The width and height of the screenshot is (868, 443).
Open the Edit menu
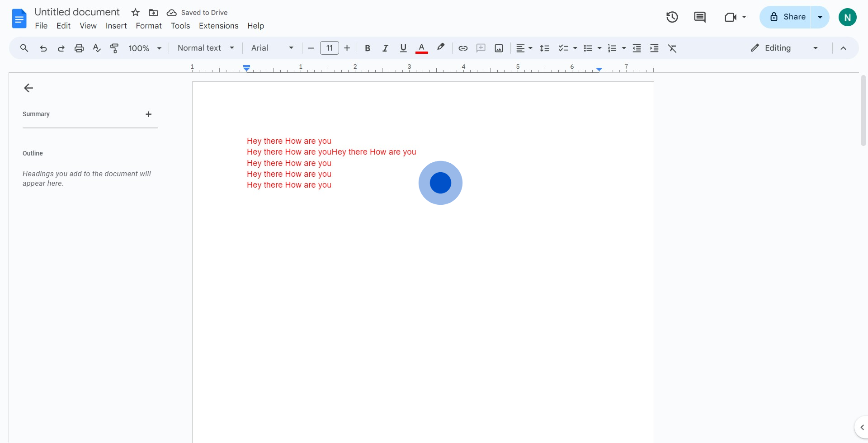coord(63,26)
